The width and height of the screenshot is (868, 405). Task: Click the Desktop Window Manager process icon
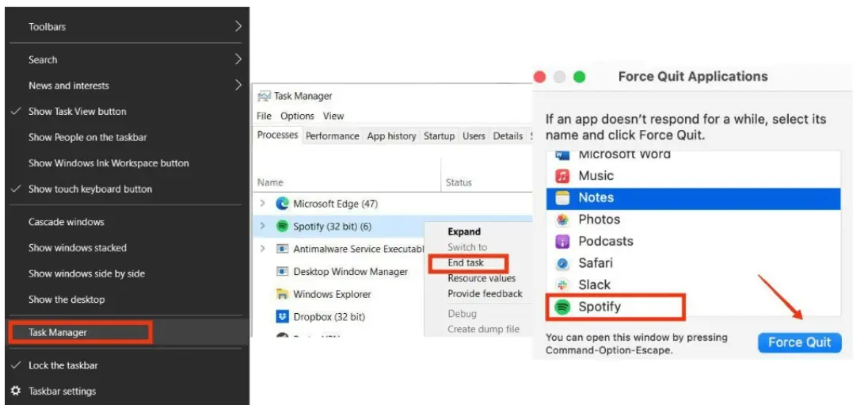click(x=282, y=272)
